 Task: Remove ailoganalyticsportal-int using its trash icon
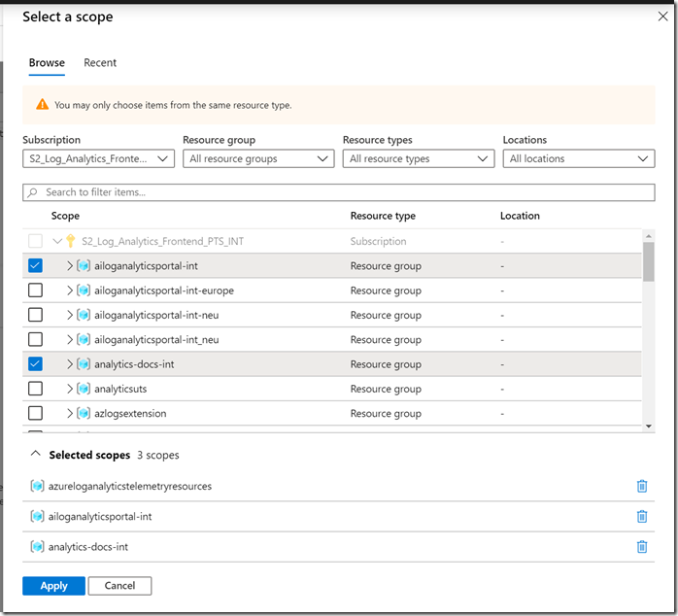pyautogui.click(x=642, y=517)
